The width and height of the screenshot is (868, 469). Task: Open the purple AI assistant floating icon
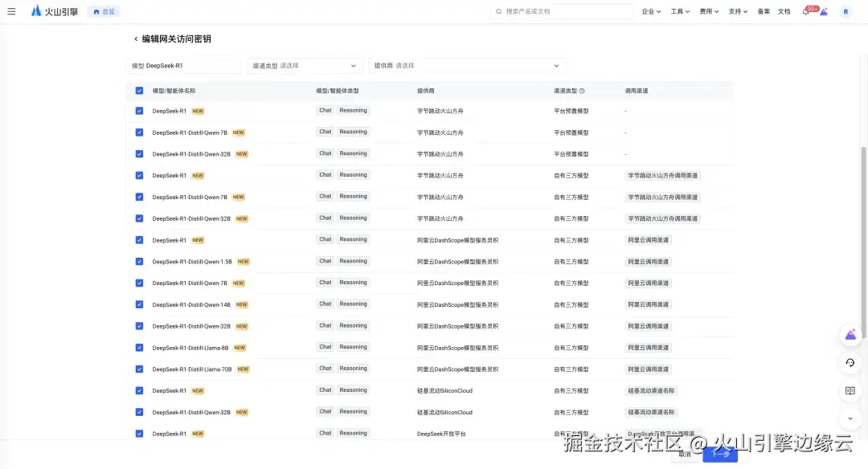pos(850,335)
